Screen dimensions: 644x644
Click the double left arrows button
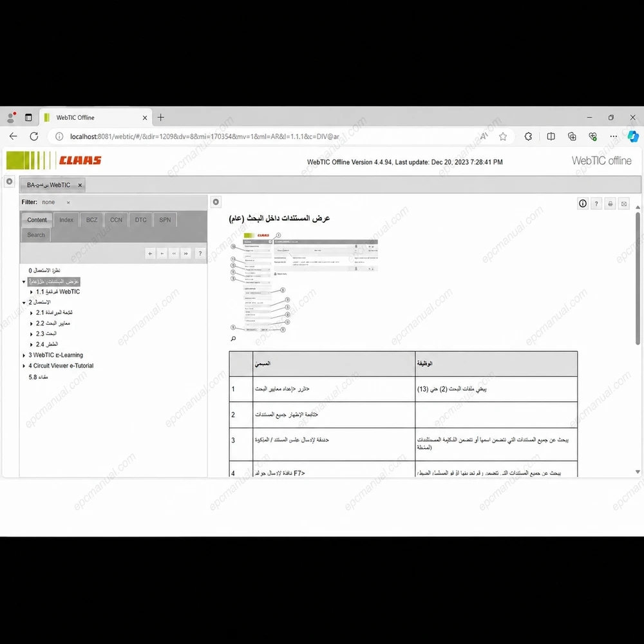pyautogui.click(x=174, y=253)
